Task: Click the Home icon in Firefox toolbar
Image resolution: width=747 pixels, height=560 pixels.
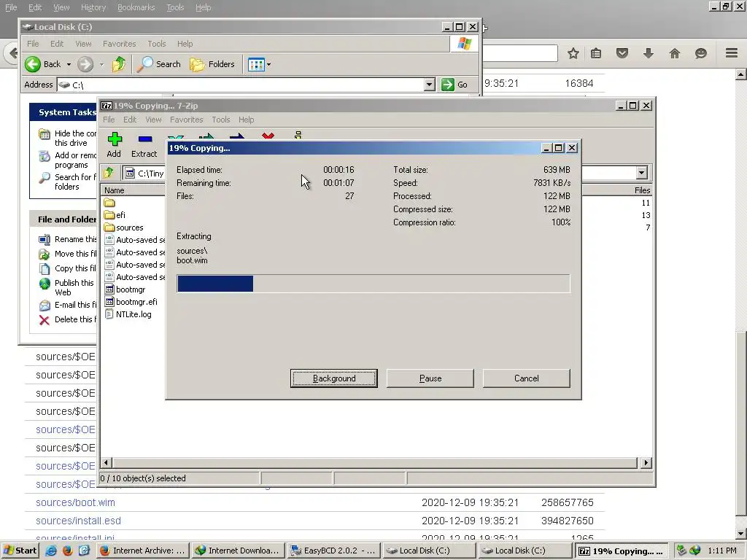Action: (x=675, y=53)
